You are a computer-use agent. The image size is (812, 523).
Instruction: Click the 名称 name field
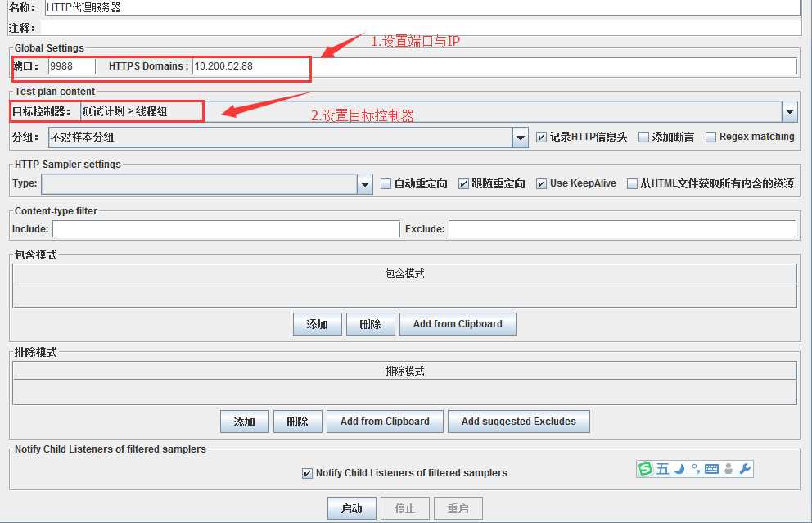point(422,7)
